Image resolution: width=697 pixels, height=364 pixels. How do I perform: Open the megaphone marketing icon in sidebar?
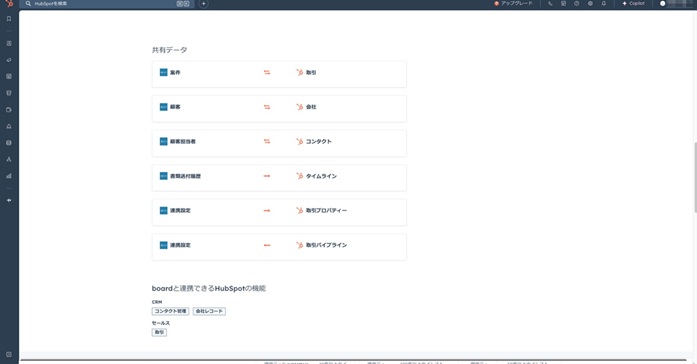pos(9,60)
